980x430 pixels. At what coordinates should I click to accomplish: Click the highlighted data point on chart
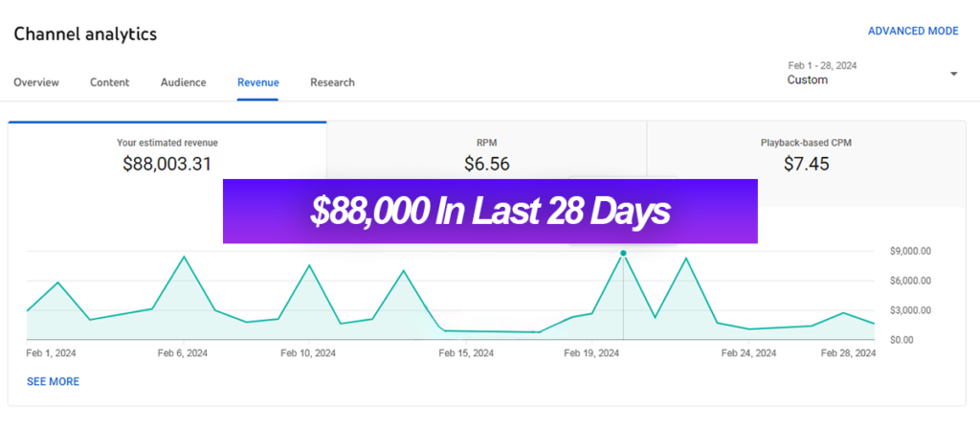pos(623,253)
